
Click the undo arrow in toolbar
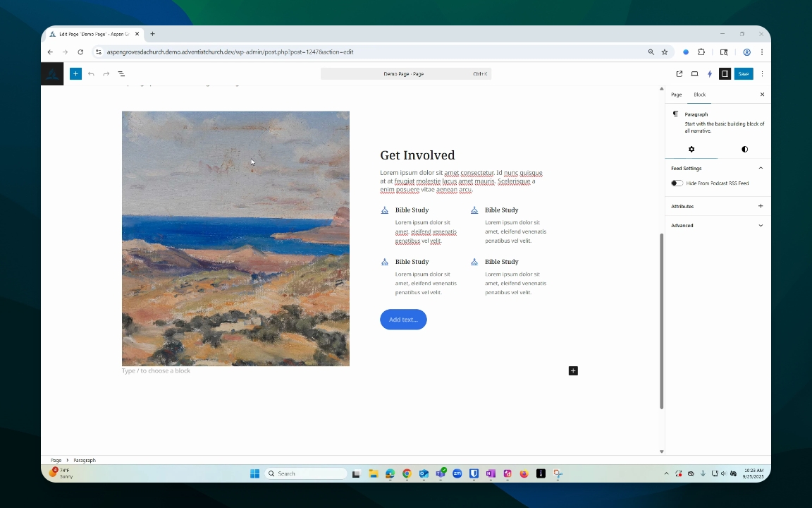tap(91, 73)
